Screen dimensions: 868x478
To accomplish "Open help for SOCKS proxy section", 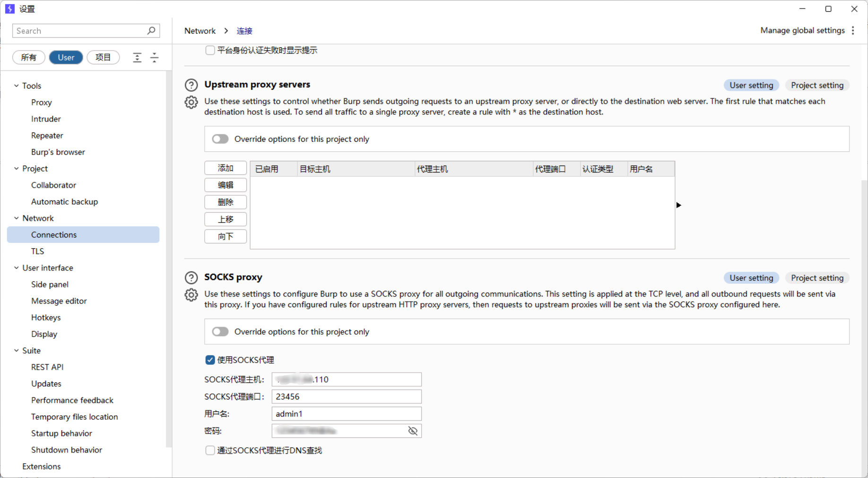I will tap(191, 278).
